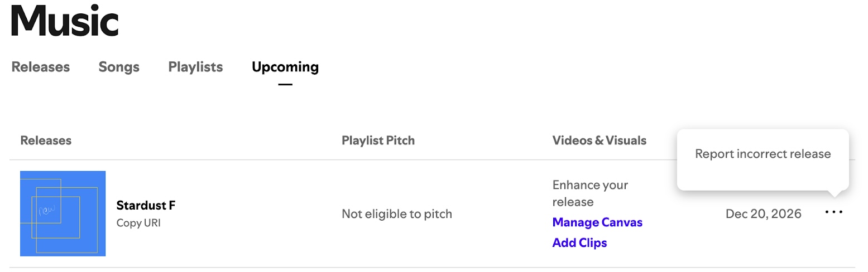This screenshot has height=272, width=868.
Task: Click the Stardust F album artwork
Action: 63,213
